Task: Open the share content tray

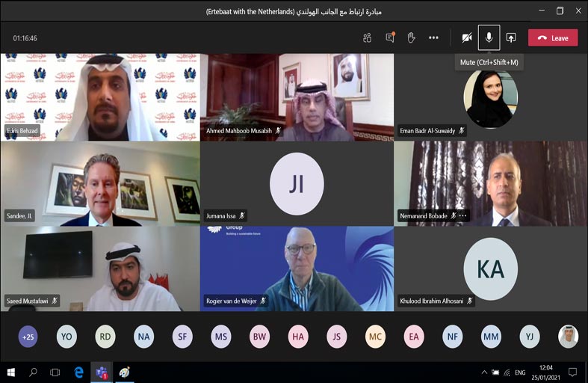Action: click(x=511, y=37)
